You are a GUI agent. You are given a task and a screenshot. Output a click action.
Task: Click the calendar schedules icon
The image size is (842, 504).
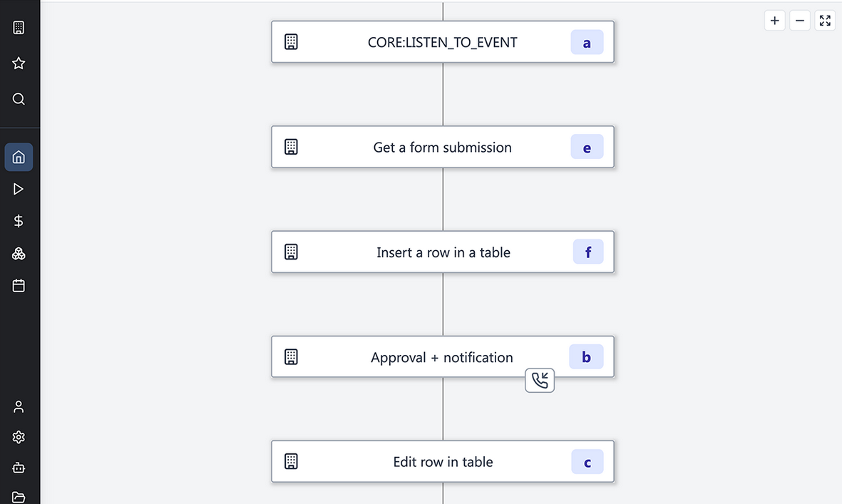coord(19,286)
